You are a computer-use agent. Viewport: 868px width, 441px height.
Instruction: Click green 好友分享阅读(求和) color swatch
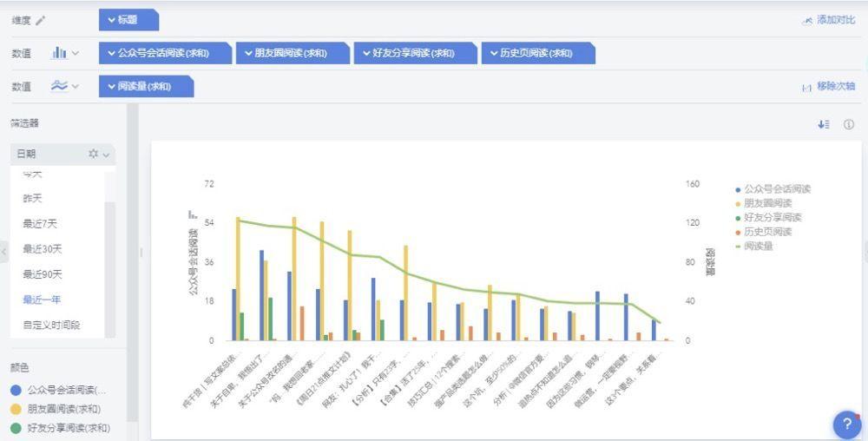(16, 428)
